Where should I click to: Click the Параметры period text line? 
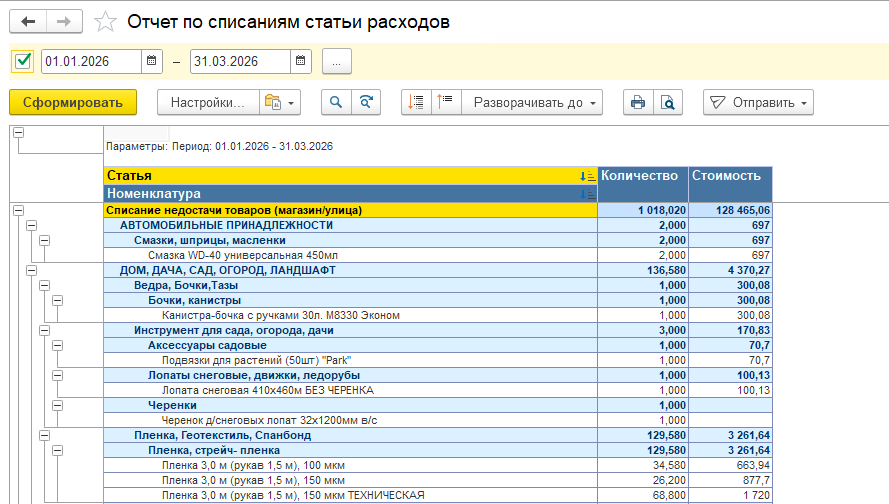coord(219,146)
